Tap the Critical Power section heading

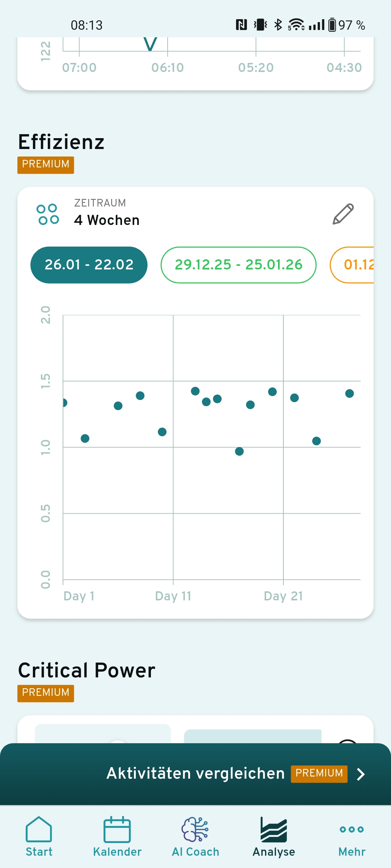87,670
